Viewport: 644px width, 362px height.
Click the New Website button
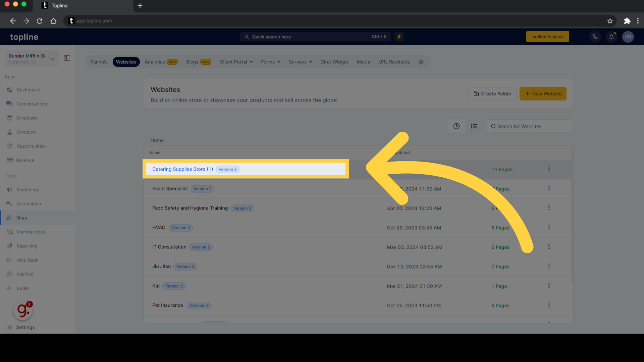pyautogui.click(x=543, y=94)
